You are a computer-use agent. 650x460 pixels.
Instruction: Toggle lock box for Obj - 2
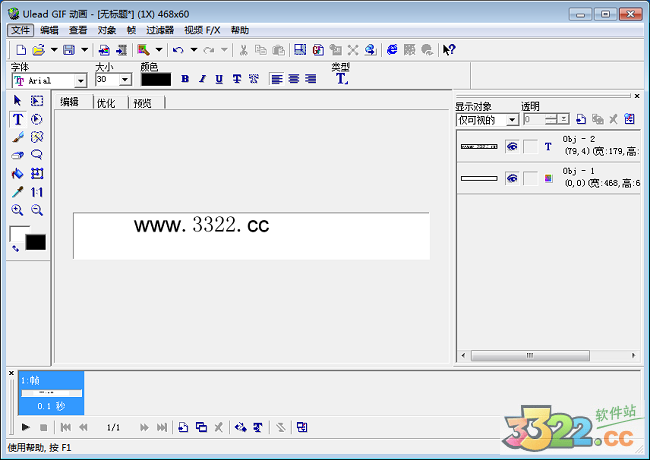[531, 146]
